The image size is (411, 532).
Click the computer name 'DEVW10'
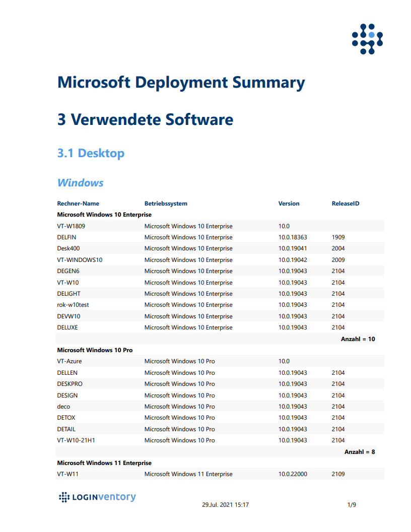point(68,316)
